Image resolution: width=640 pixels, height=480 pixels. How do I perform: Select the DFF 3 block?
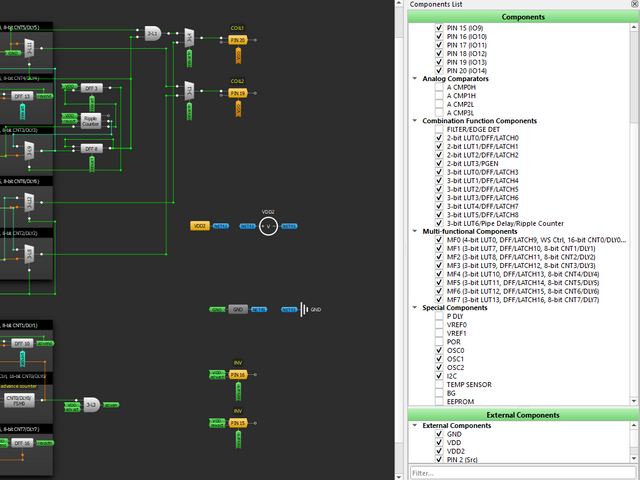90,88
